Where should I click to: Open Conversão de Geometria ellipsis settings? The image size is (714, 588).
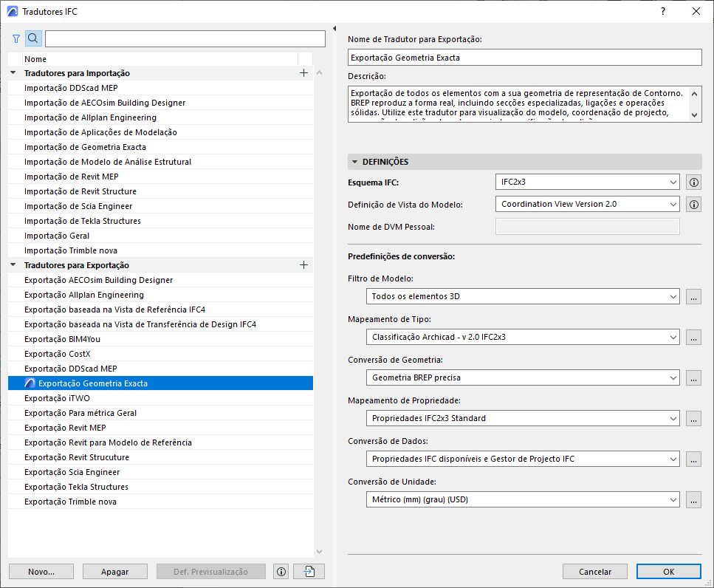(x=693, y=378)
